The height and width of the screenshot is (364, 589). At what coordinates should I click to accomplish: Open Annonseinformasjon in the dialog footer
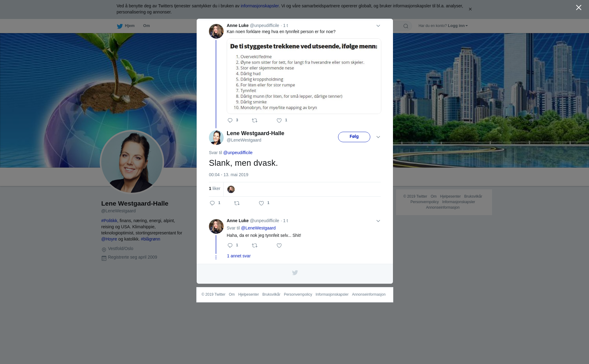369,294
